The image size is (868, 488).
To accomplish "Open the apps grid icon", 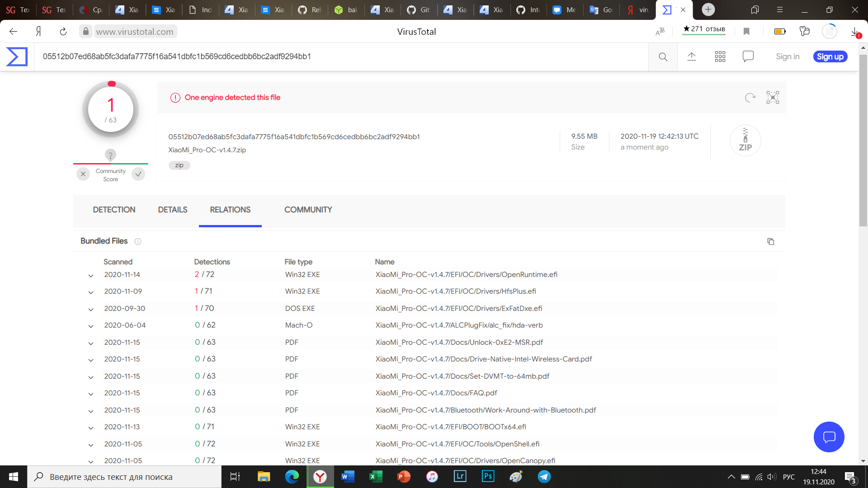I will pos(720,56).
